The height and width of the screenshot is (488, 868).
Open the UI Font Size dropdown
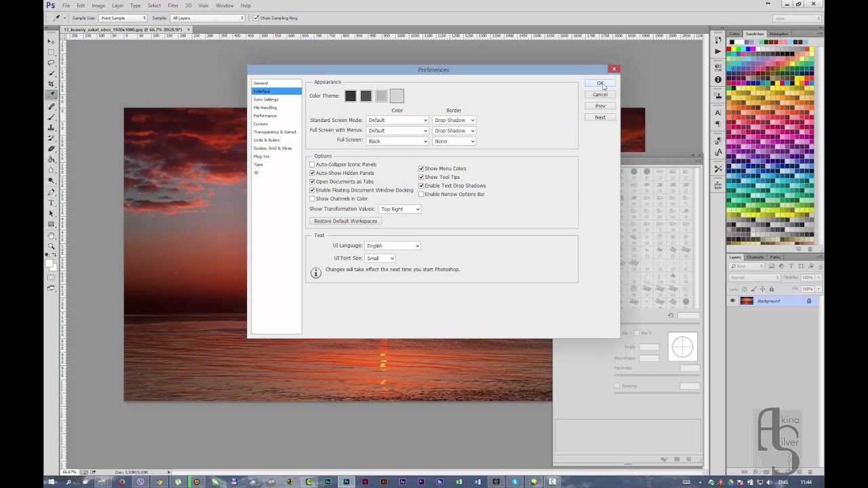point(380,258)
